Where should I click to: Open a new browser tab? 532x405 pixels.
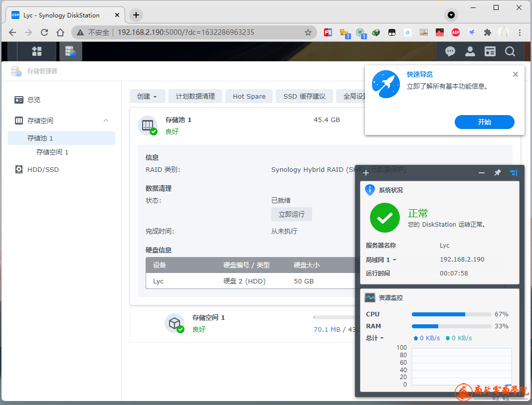[136, 15]
